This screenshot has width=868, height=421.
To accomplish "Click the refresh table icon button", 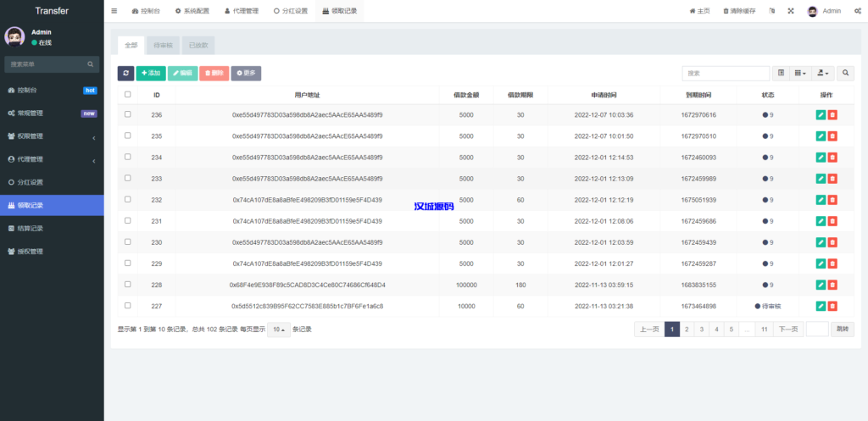I will 125,74.
